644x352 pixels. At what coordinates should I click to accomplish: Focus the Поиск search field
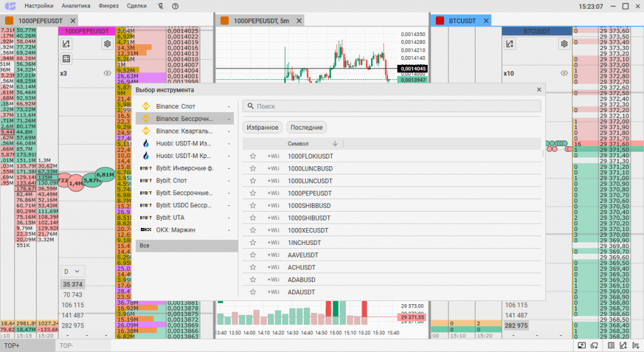click(x=392, y=106)
